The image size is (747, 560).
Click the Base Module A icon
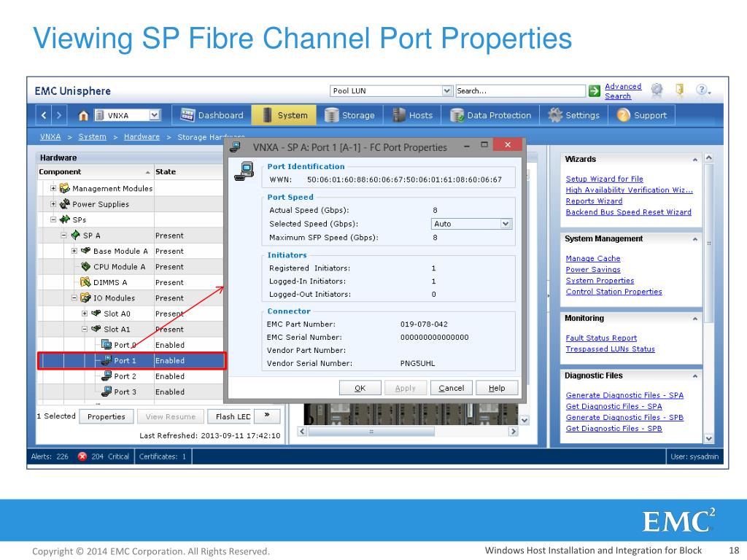click(x=86, y=251)
